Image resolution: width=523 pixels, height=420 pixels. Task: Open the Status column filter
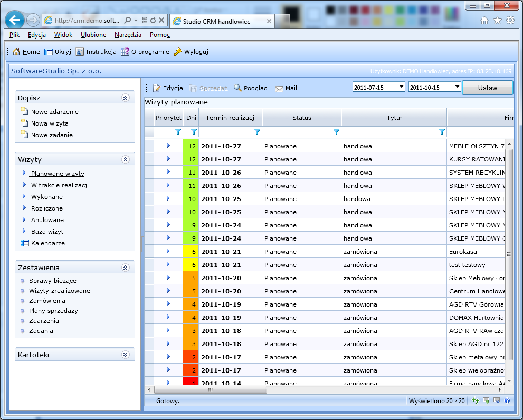[336, 132]
